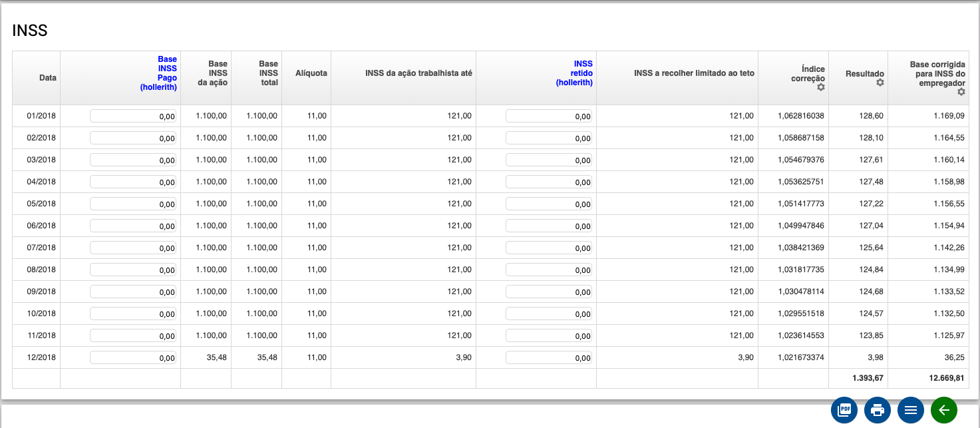Print the INSS table

(x=878, y=410)
